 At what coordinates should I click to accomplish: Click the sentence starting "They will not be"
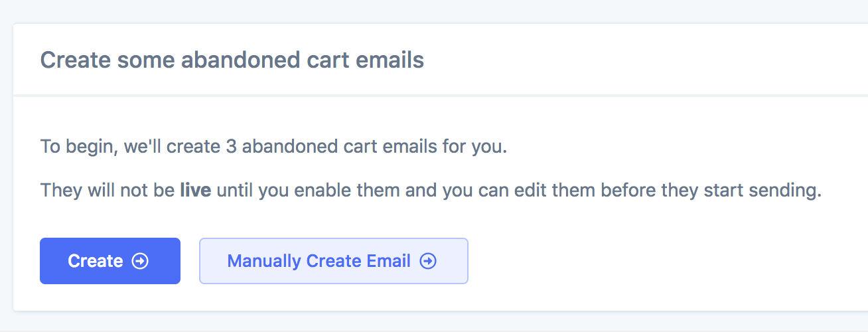[431, 191]
